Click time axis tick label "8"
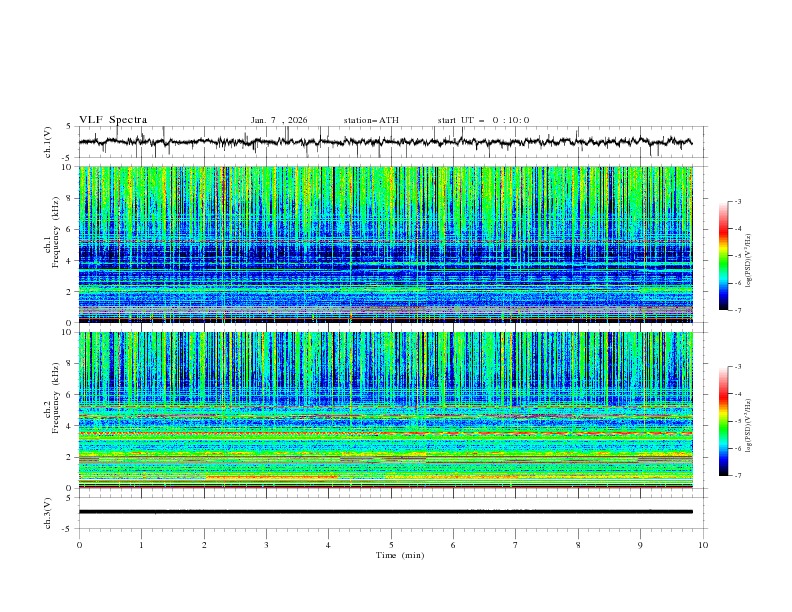The image size is (792, 612). click(x=578, y=545)
